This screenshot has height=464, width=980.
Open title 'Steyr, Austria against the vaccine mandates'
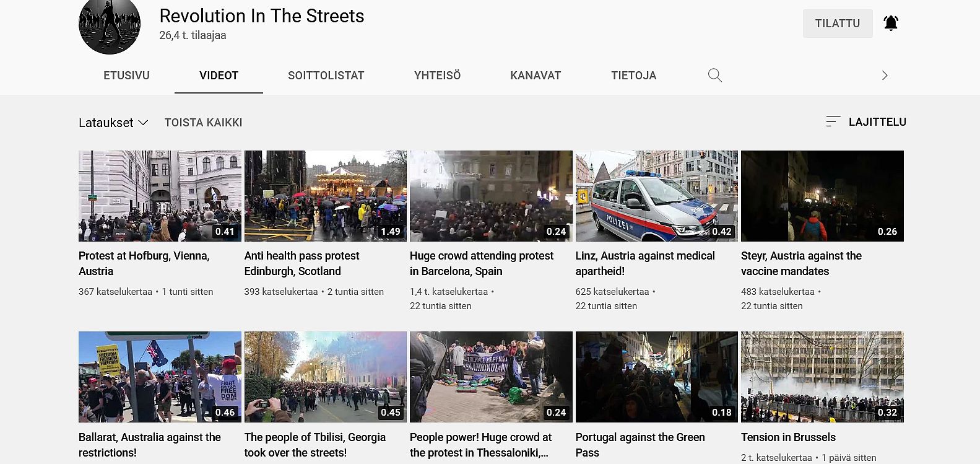(802, 263)
